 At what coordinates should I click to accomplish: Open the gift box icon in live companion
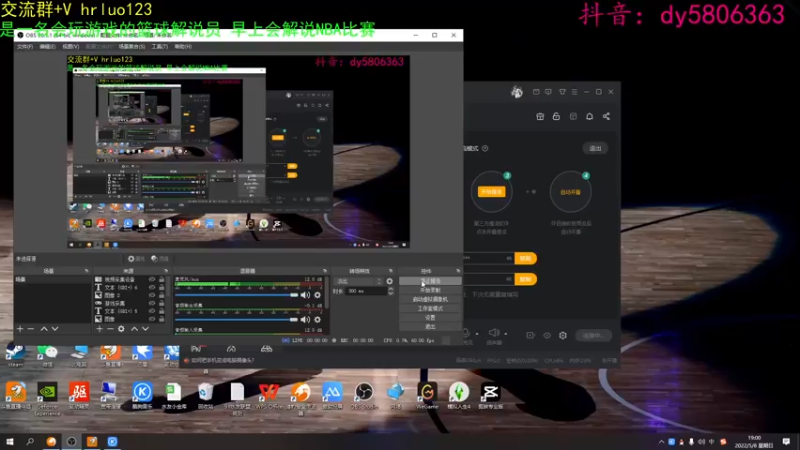coord(540,116)
